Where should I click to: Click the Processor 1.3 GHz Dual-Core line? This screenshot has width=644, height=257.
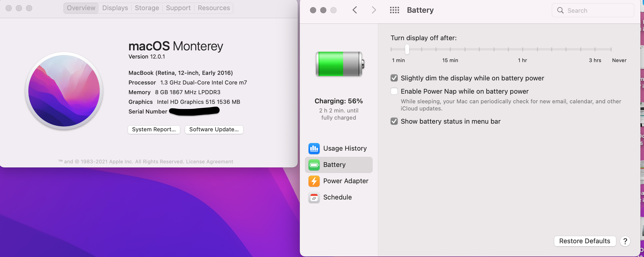tap(188, 83)
